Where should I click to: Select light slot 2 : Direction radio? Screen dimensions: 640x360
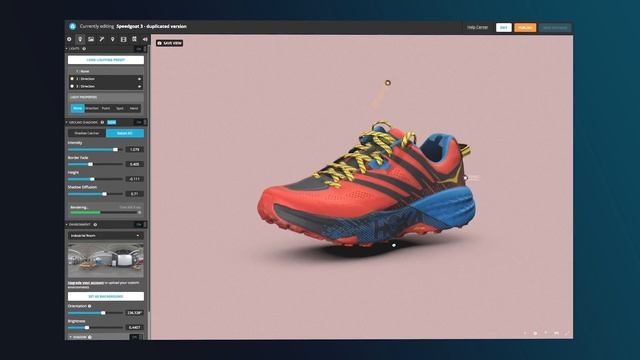point(72,79)
